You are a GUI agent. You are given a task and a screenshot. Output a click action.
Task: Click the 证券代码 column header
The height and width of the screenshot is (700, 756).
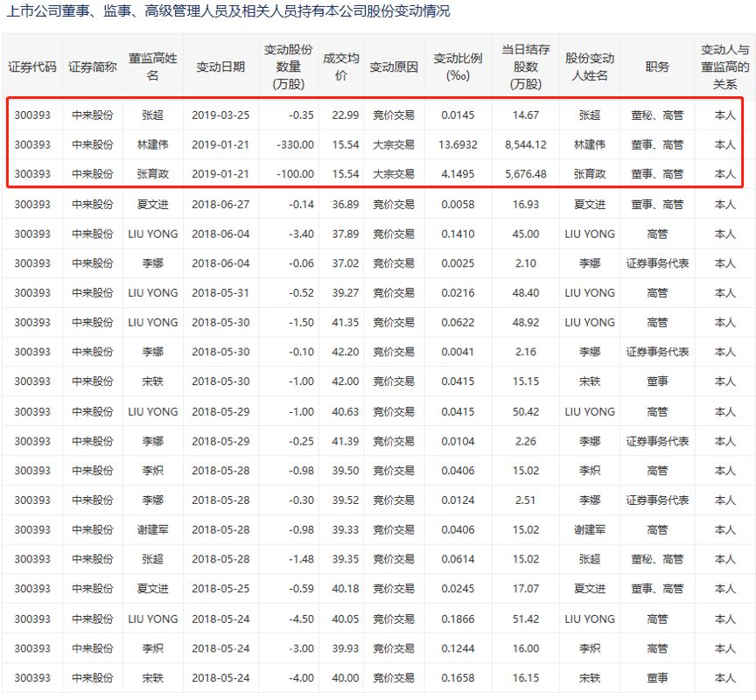33,66
